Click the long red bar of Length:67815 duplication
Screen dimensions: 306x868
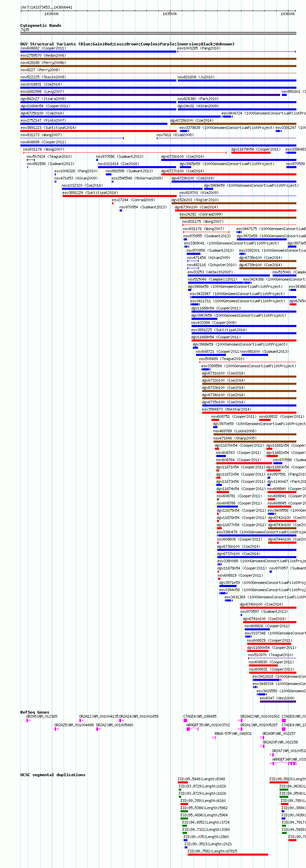(x=228, y=855)
